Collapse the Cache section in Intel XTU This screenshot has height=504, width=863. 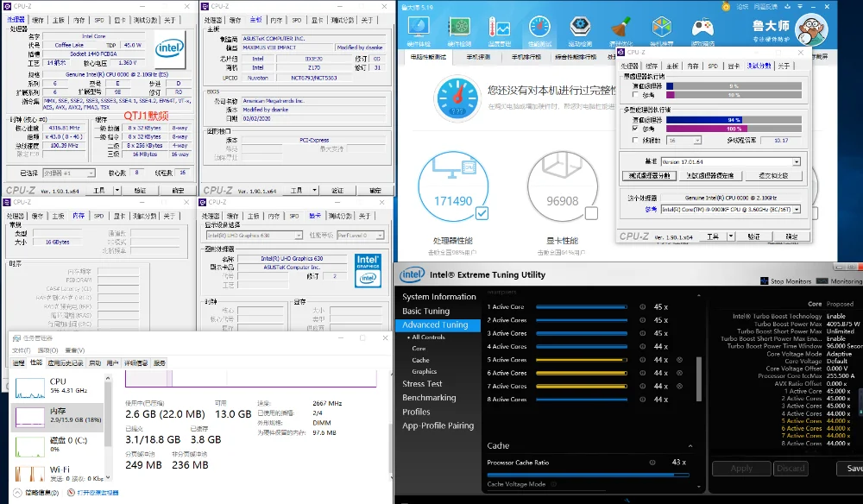pos(690,445)
